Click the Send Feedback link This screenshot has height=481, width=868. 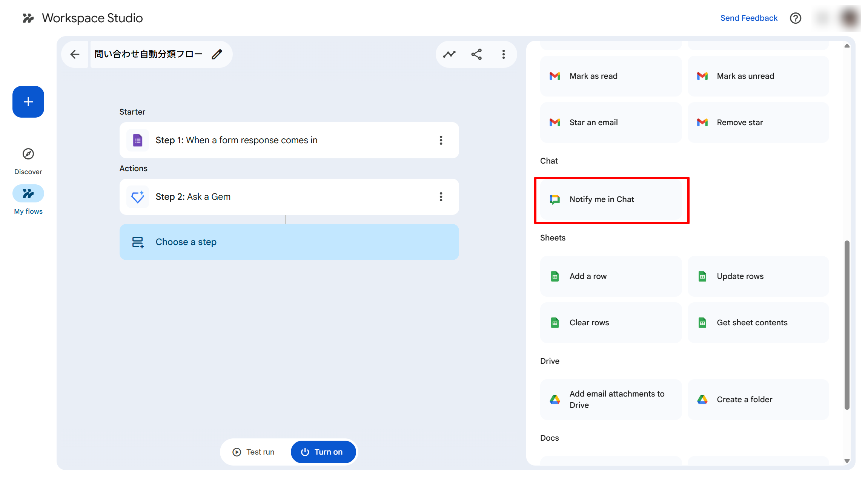748,18
